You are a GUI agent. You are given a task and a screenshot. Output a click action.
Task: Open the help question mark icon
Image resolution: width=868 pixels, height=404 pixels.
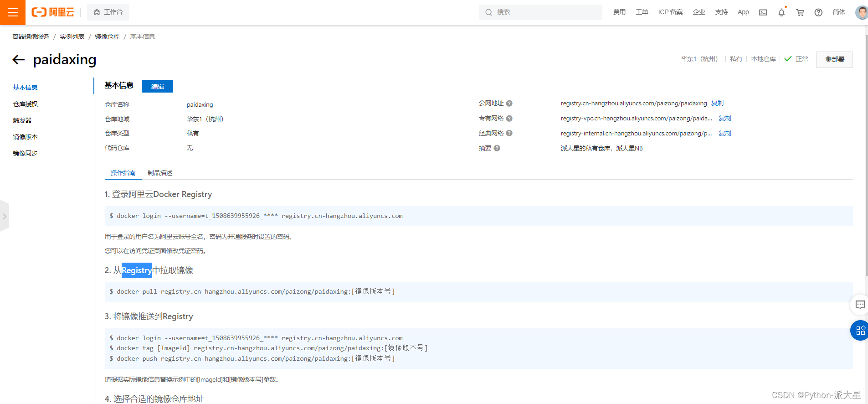tap(818, 13)
